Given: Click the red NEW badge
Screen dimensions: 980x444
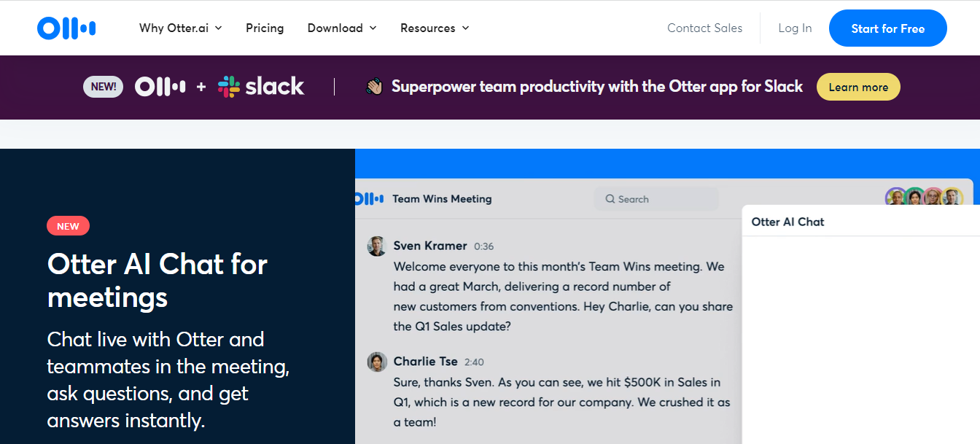Looking at the screenshot, I should click(x=68, y=226).
